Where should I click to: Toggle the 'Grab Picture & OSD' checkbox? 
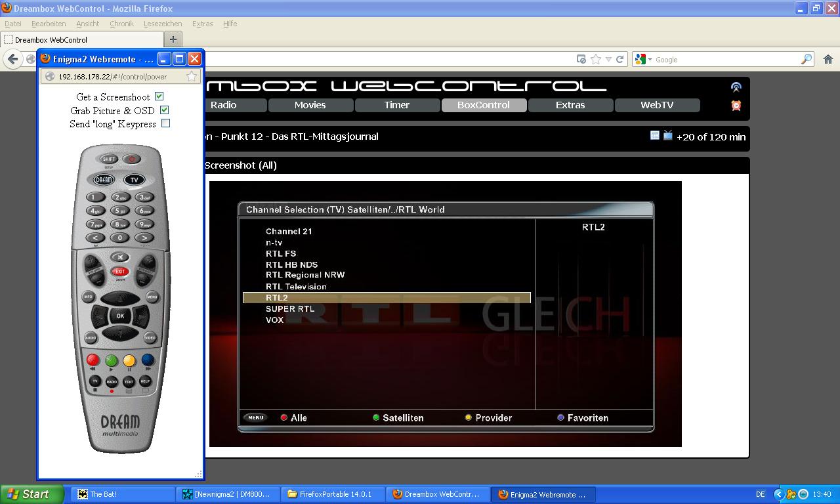coord(164,110)
